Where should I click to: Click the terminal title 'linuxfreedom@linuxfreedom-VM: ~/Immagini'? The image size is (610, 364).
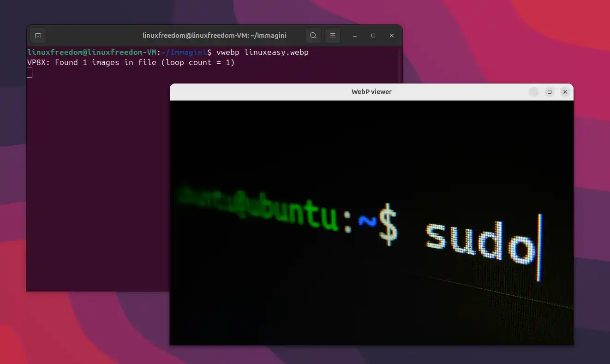[x=214, y=36]
